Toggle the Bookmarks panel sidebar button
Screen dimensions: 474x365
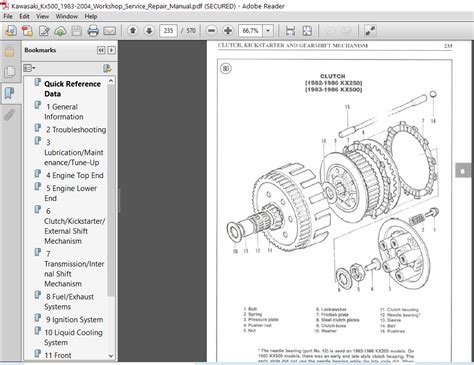point(9,93)
